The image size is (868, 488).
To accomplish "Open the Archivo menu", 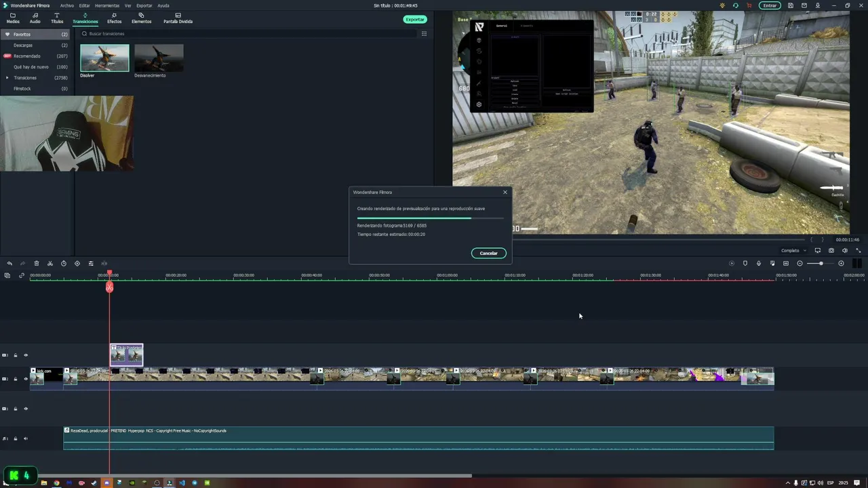I will pos(67,5).
